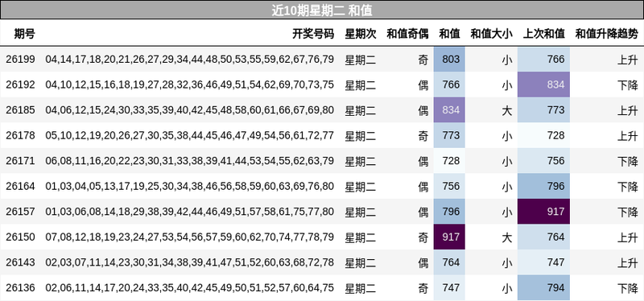
Task: Click issue number 26164
Action: pos(21,187)
